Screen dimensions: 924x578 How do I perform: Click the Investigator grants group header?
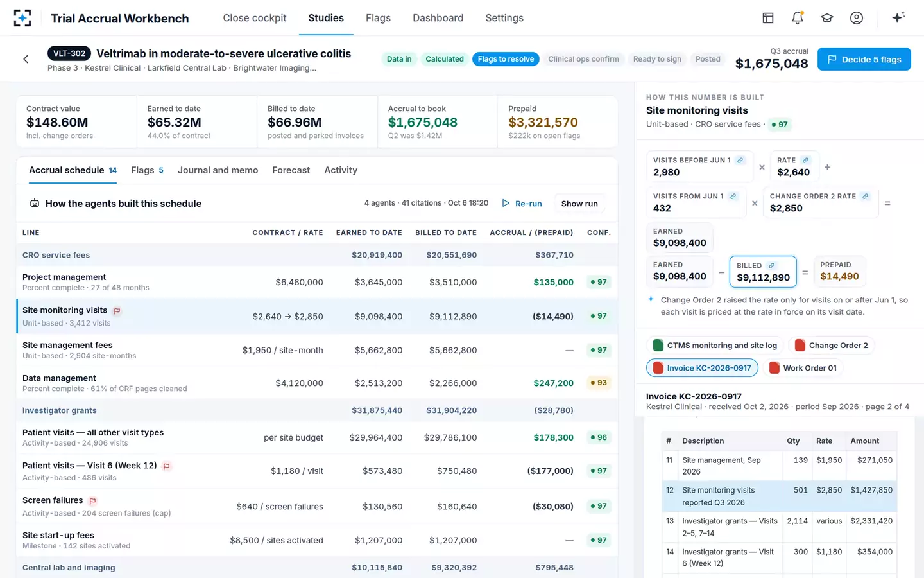[x=317, y=410]
